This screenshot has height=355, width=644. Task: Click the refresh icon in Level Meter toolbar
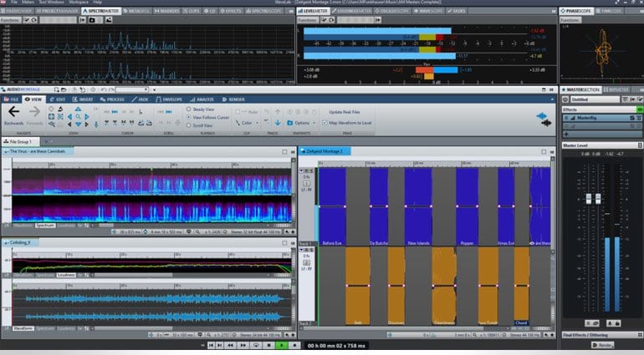(x=331, y=20)
